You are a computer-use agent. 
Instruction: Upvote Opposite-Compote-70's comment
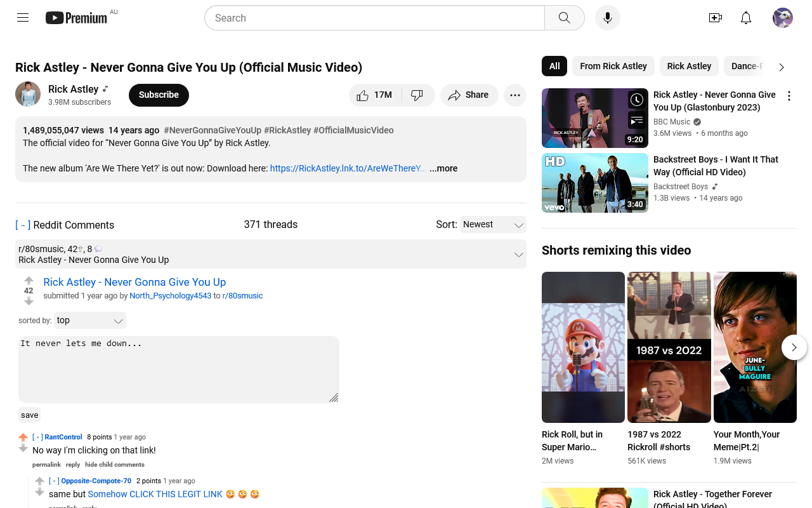[40, 481]
